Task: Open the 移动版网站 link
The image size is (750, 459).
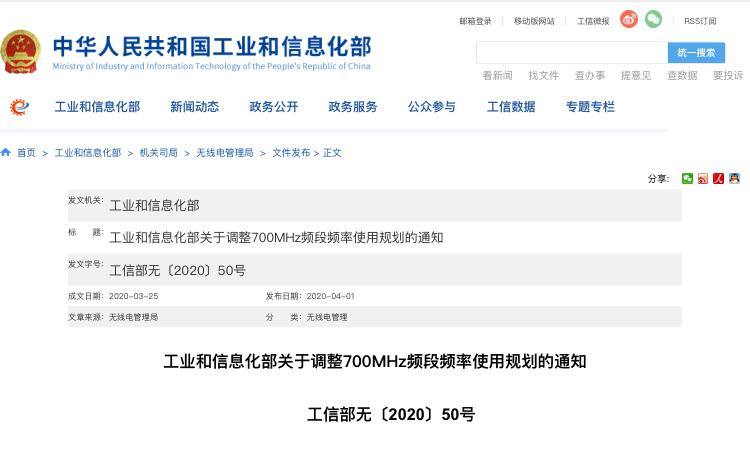Action: pos(534,21)
